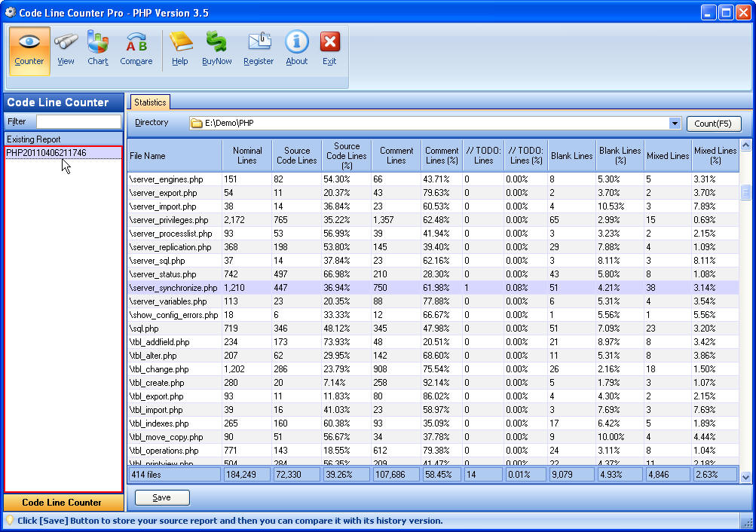Sort by Comment Lines (%) header
This screenshot has width=756, height=532.
tap(442, 156)
